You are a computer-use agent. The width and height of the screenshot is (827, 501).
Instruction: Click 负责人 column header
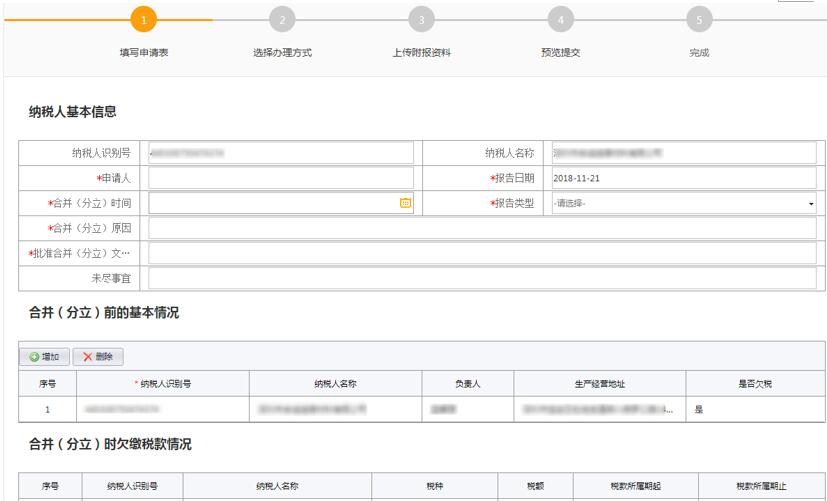click(468, 384)
